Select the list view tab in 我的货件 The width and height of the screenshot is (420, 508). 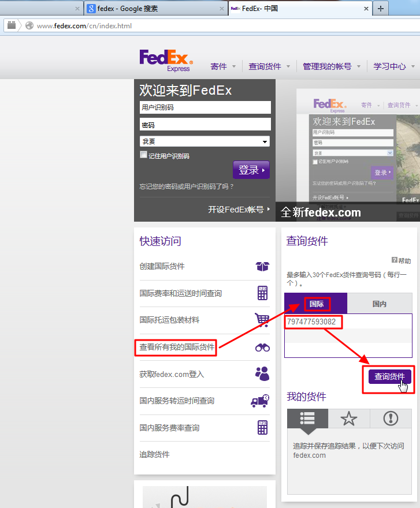point(307,419)
